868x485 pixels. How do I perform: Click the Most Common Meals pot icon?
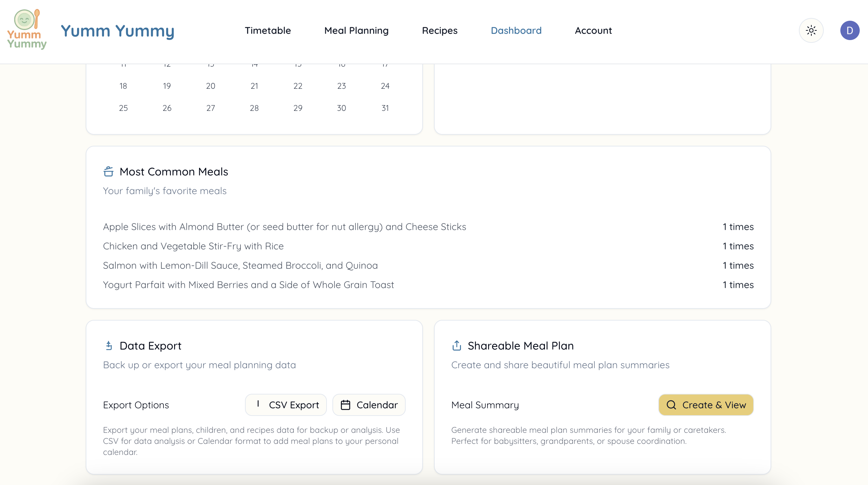(108, 171)
